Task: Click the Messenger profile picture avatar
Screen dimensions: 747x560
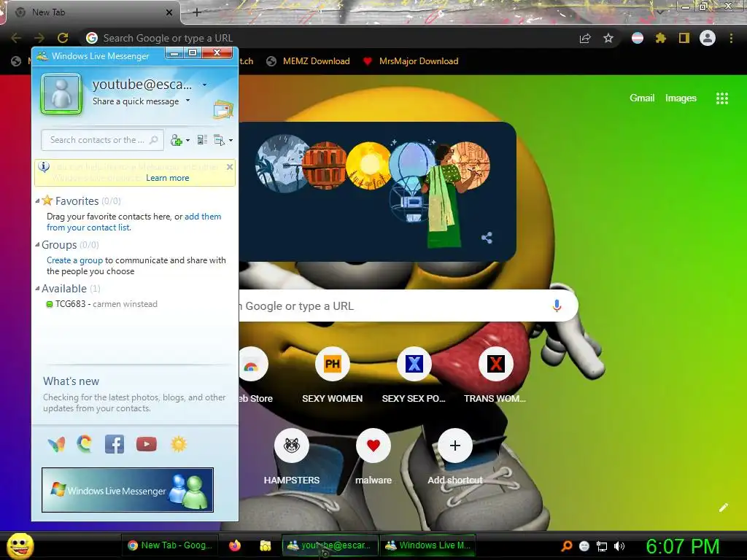Action: [x=61, y=94]
